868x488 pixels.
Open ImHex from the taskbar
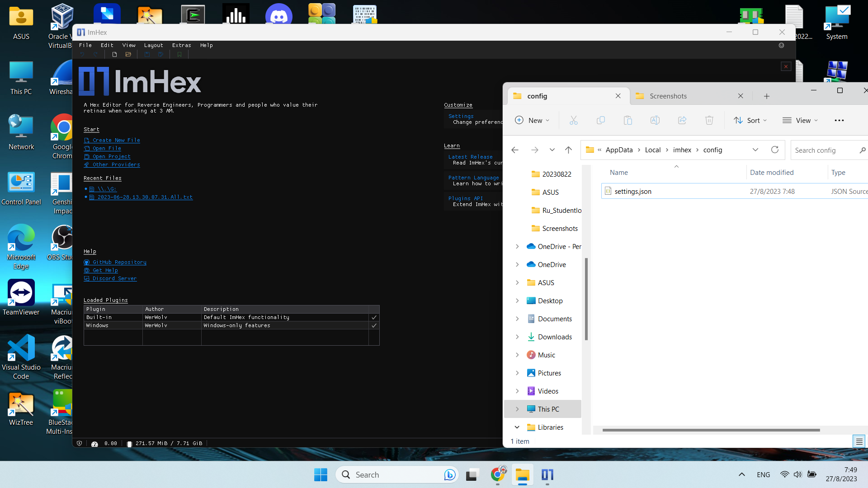click(x=547, y=475)
